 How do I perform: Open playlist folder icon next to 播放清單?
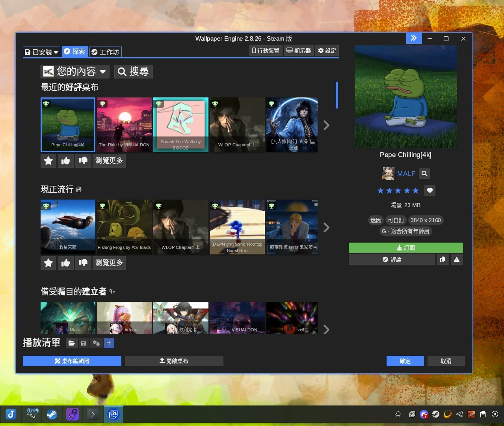[x=71, y=343]
